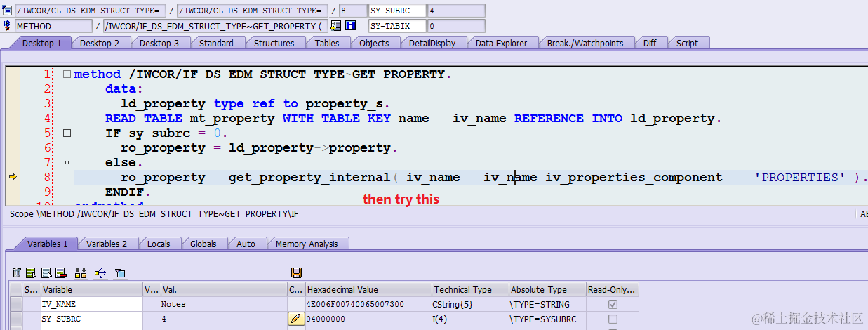Viewport: 868px width, 330px height.
Task: Click the METHOD event type field
Action: 53,26
